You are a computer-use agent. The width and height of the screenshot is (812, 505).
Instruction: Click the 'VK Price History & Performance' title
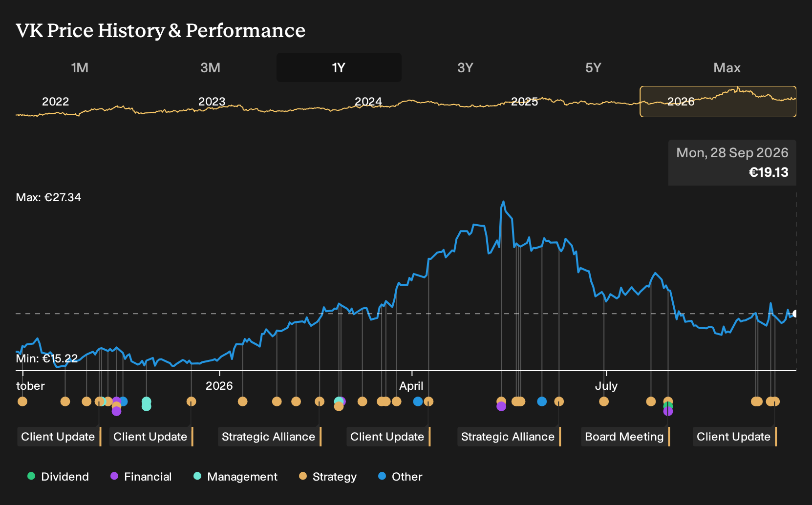tap(161, 30)
